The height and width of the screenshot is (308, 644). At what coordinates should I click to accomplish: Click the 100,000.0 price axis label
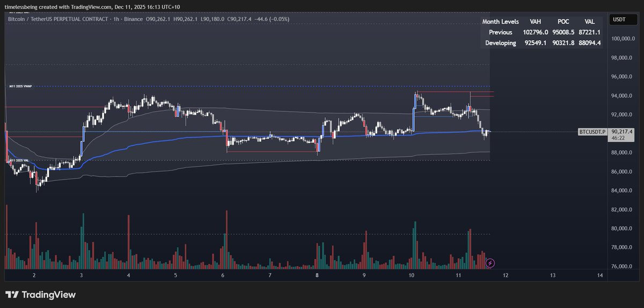623,39
